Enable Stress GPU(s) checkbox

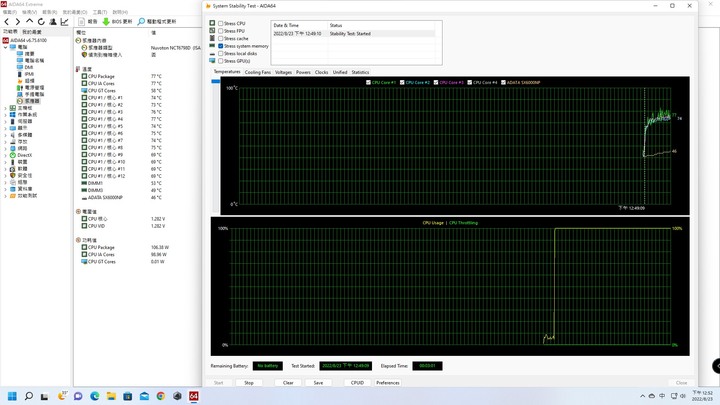click(x=220, y=61)
